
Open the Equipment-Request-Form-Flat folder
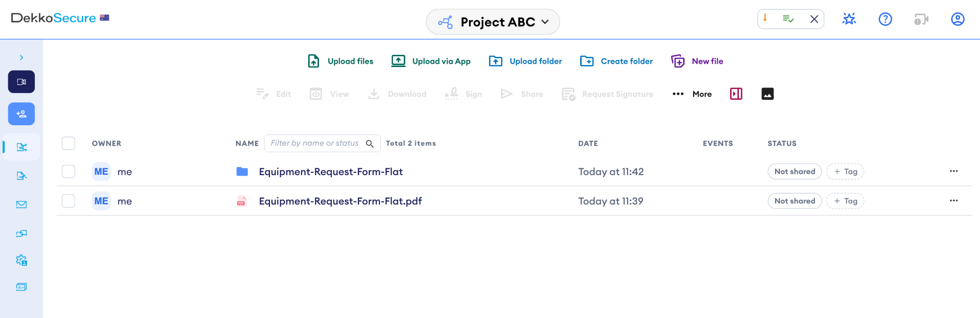click(331, 172)
